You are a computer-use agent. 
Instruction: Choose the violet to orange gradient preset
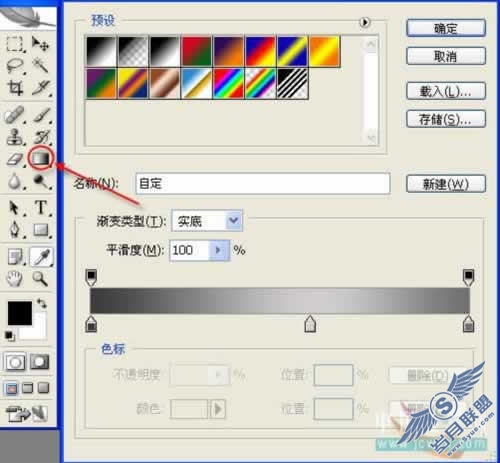[x=228, y=51]
